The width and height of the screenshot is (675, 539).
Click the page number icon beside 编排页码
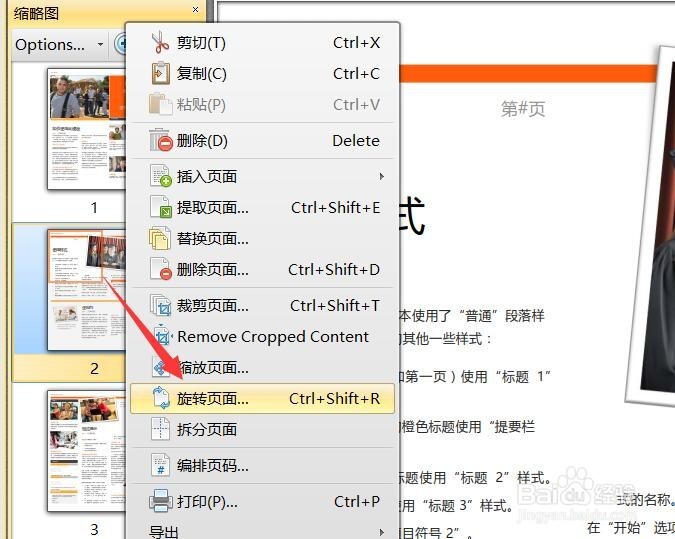click(x=160, y=465)
